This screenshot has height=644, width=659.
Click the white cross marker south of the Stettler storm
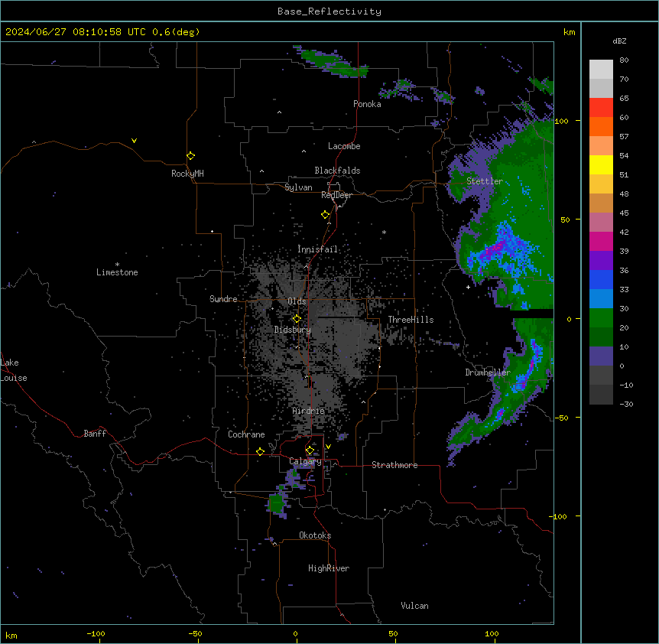(x=468, y=287)
